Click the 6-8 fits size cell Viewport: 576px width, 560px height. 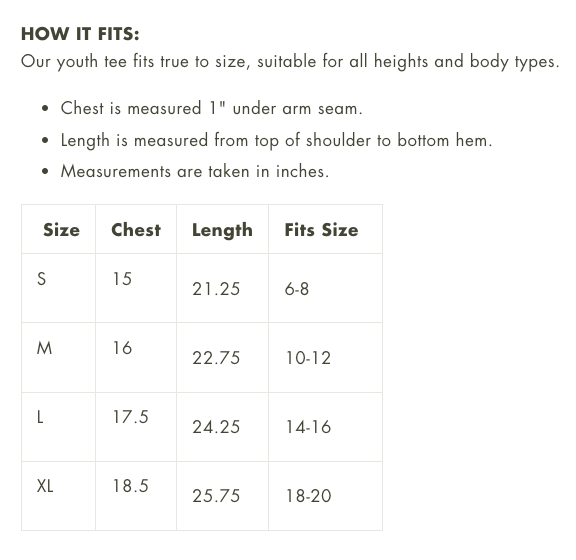coord(297,289)
